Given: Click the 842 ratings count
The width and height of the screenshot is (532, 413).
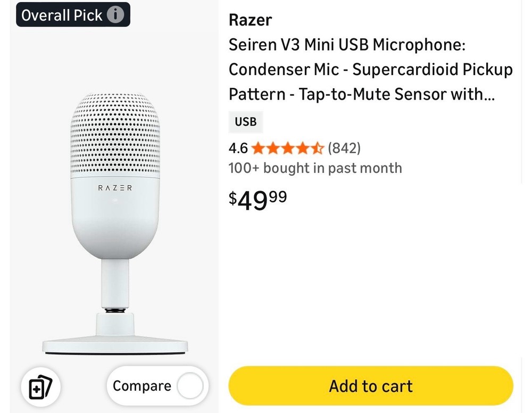Looking at the screenshot, I should coord(345,148).
